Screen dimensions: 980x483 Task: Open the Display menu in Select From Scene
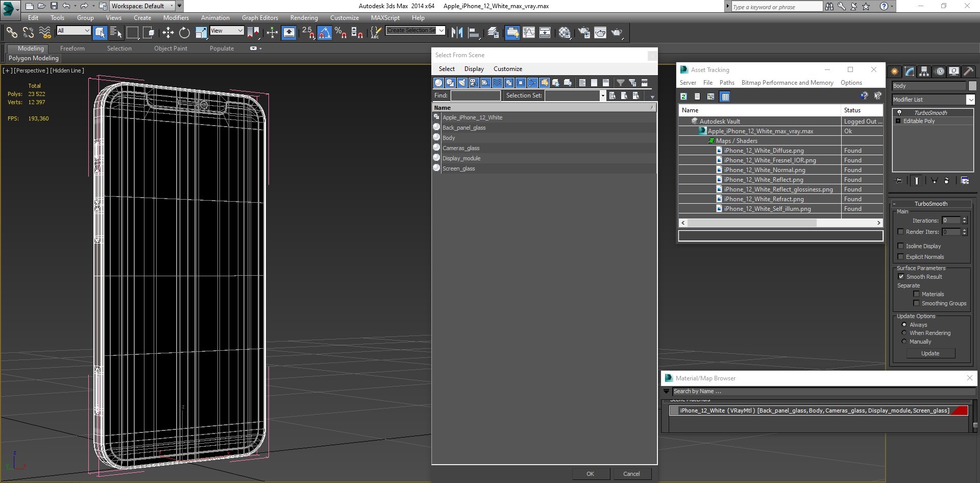point(474,69)
